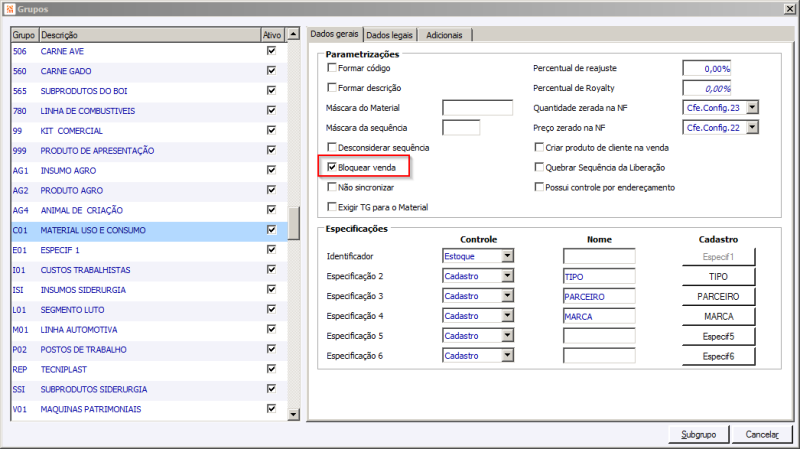The image size is (800, 449).
Task: Click the group list scroll down arrow
Action: 293,414
